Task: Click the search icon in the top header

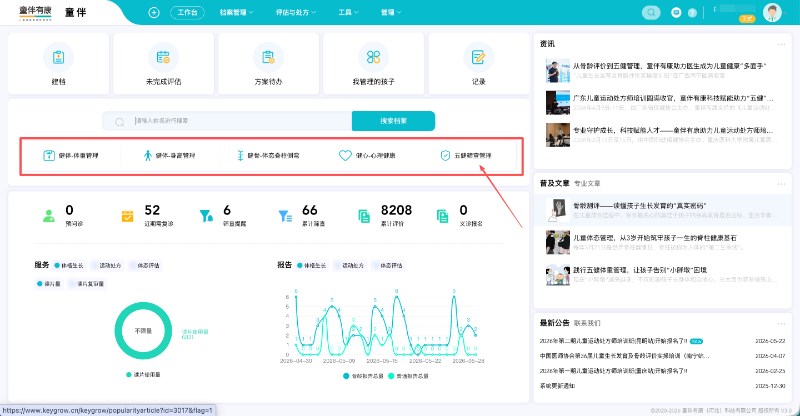Action: click(651, 13)
